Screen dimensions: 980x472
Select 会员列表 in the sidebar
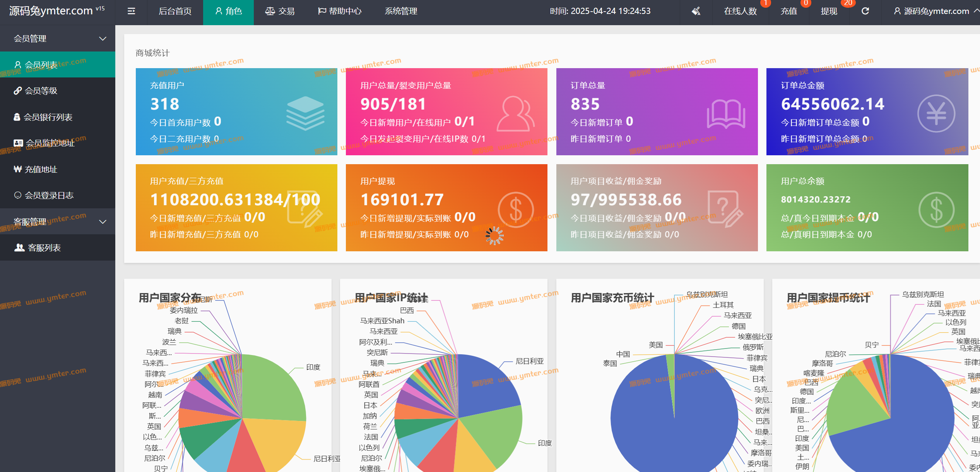coord(58,65)
